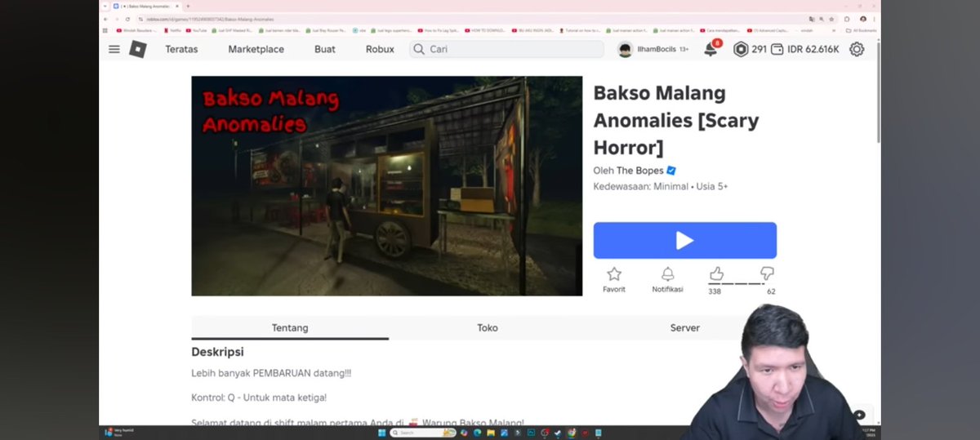
Task: Open the Robux menu item
Action: (380, 49)
